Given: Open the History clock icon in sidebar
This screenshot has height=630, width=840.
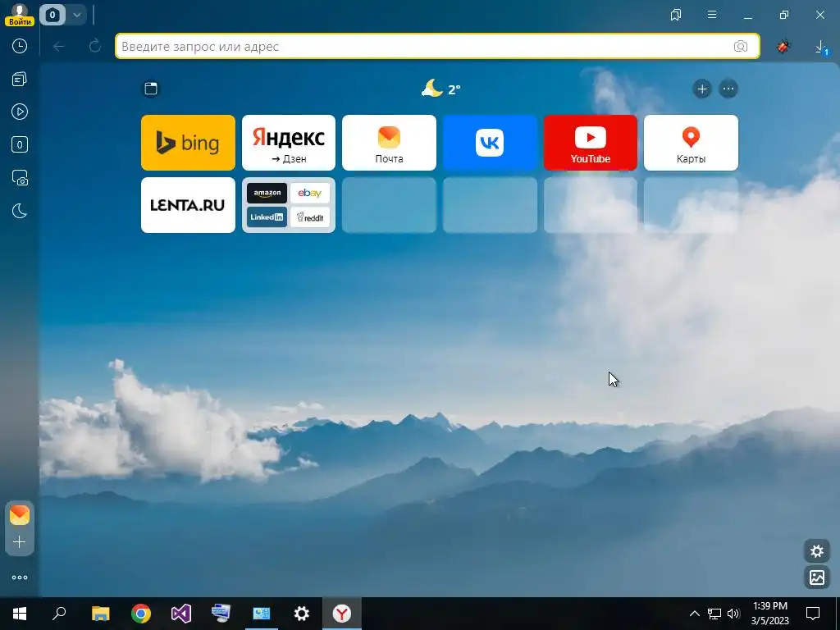Looking at the screenshot, I should (20, 46).
